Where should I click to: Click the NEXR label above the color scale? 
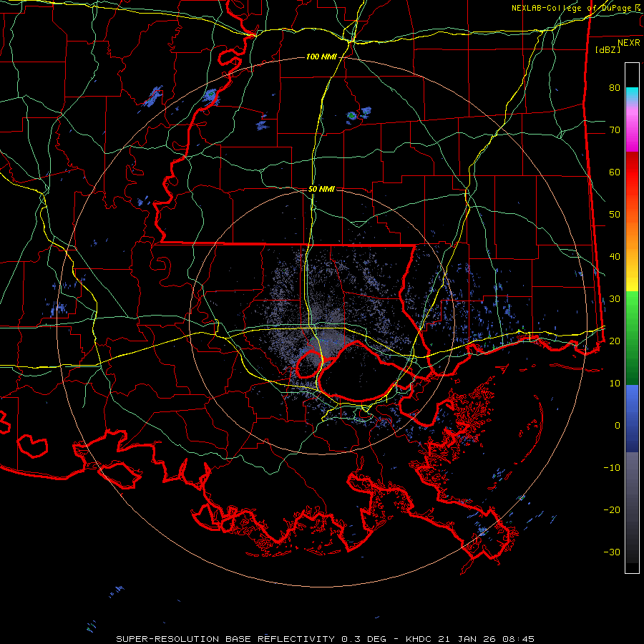[629, 43]
